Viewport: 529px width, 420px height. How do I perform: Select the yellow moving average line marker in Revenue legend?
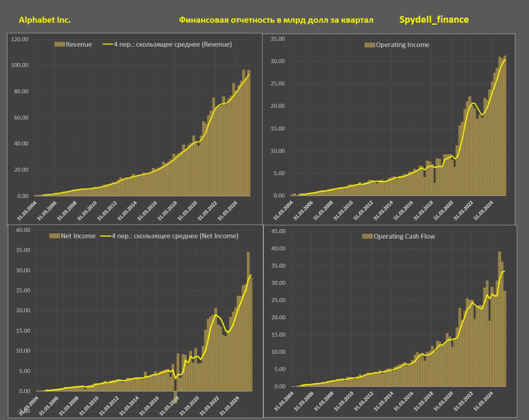click(x=107, y=44)
